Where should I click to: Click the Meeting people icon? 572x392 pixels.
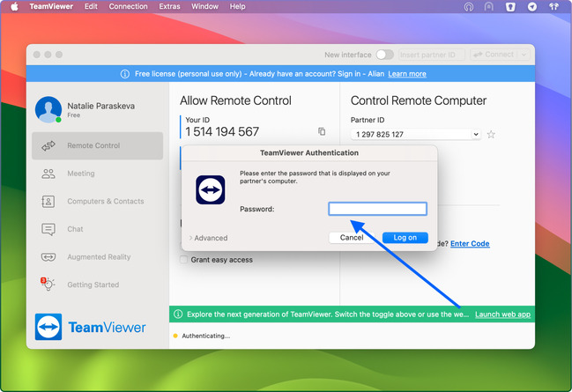coord(48,174)
